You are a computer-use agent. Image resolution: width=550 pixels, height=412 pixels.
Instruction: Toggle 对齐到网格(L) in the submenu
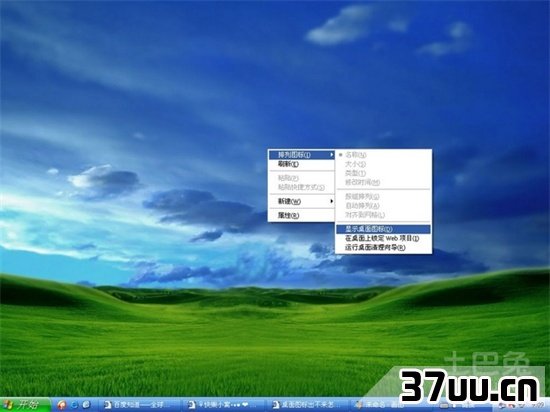click(x=383, y=215)
